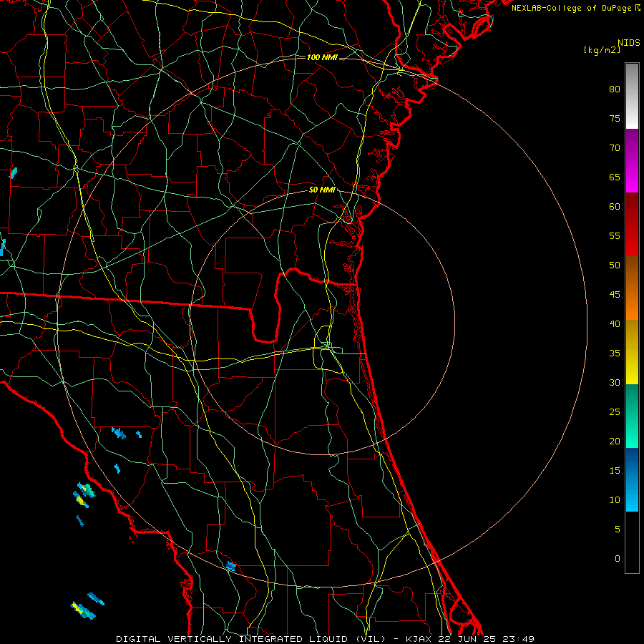Click the KJAX radar site identifier
Viewport: 644px width, 644px height.
(x=419, y=639)
